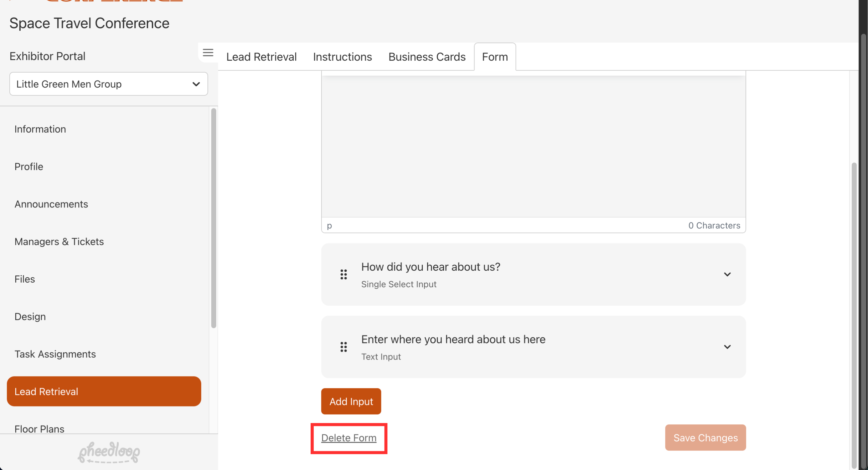Click the Add Input button

[x=351, y=401]
